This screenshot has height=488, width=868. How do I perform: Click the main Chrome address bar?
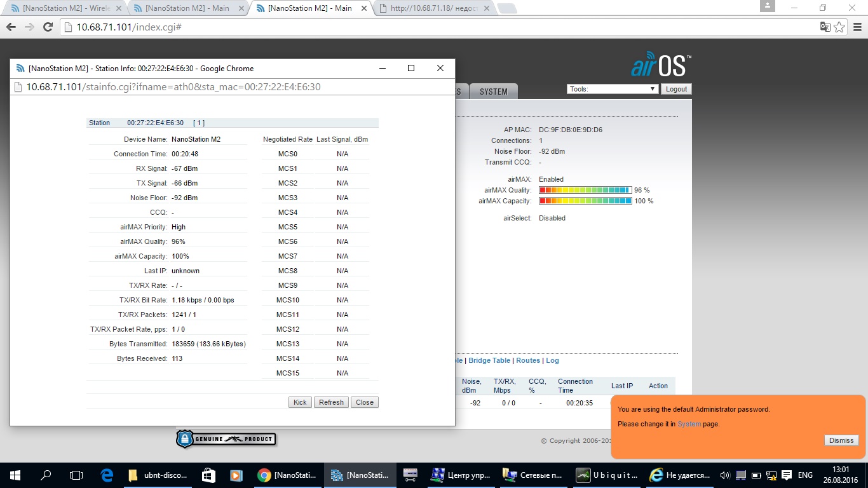coord(438,27)
